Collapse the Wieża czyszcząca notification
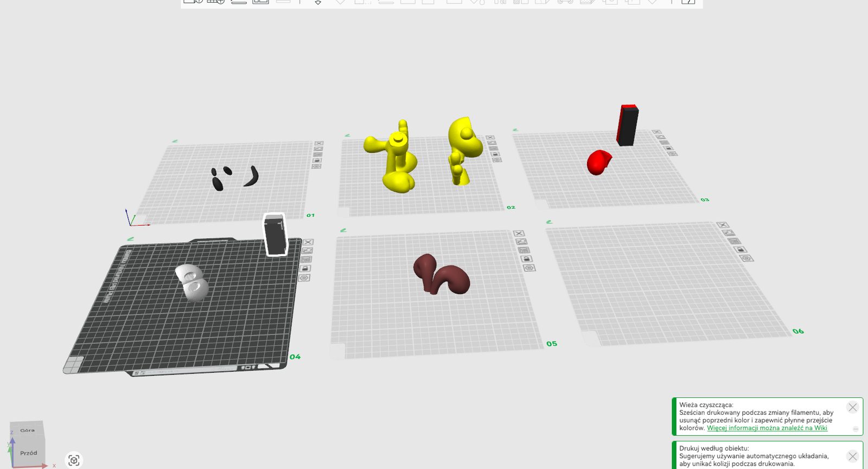The height and width of the screenshot is (469, 868). (856, 429)
